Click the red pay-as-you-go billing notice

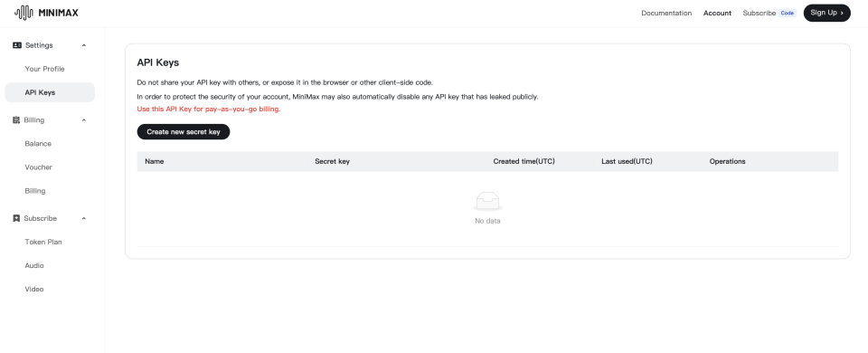209,110
